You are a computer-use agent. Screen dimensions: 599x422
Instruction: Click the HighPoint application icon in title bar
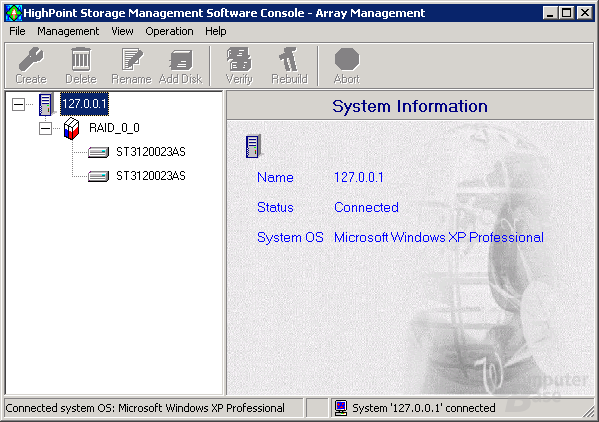[x=14, y=13]
